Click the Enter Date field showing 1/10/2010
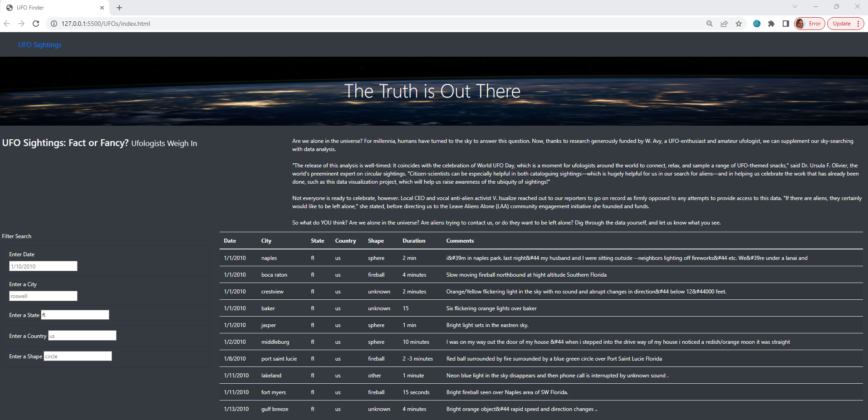 (x=43, y=266)
